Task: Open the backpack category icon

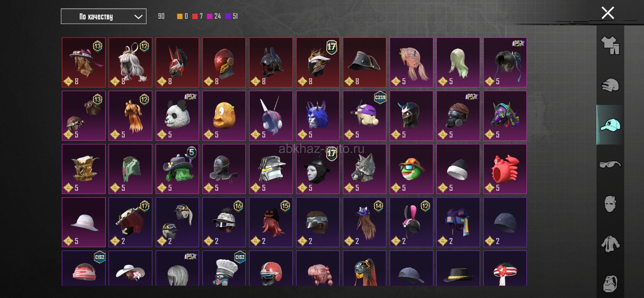Action: click(610, 284)
